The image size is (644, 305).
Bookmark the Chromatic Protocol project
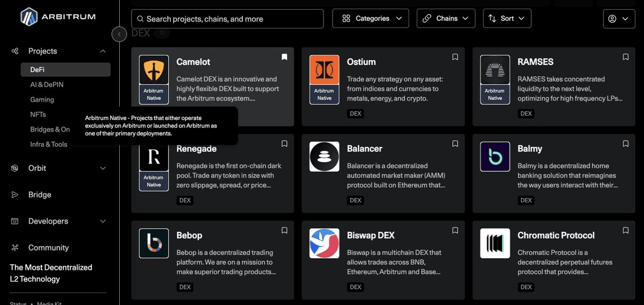point(626,231)
